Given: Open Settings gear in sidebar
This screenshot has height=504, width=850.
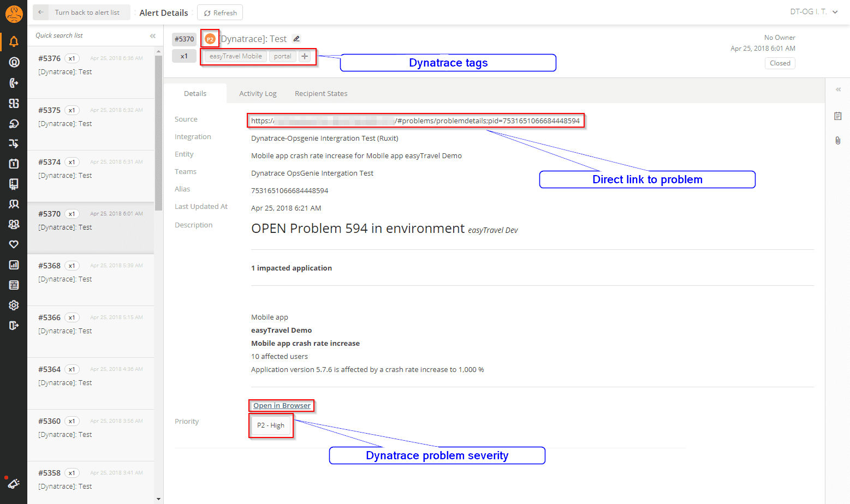Looking at the screenshot, I should pyautogui.click(x=14, y=305).
